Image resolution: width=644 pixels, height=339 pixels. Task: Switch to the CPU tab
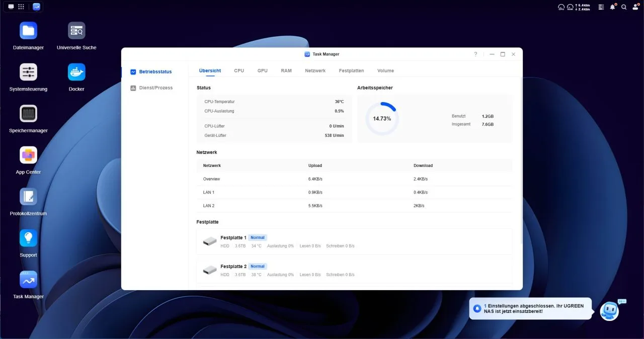click(x=239, y=71)
